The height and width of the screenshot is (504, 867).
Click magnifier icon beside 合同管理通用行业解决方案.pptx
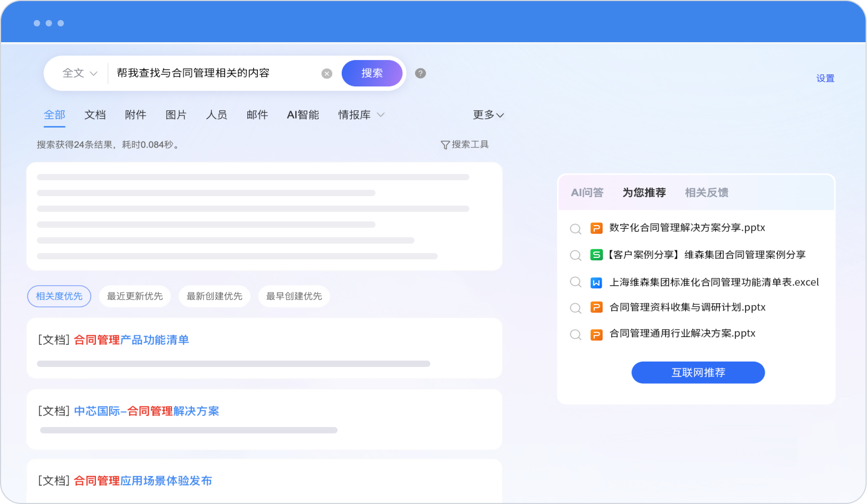575,335
